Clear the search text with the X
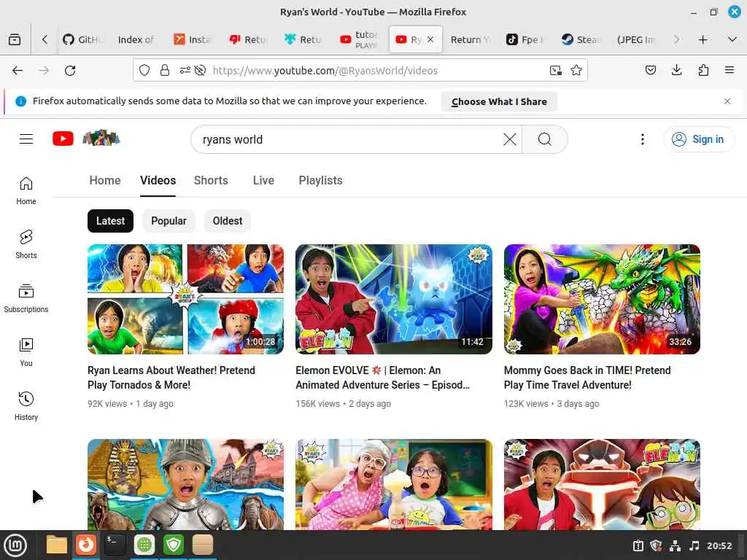 tap(510, 139)
